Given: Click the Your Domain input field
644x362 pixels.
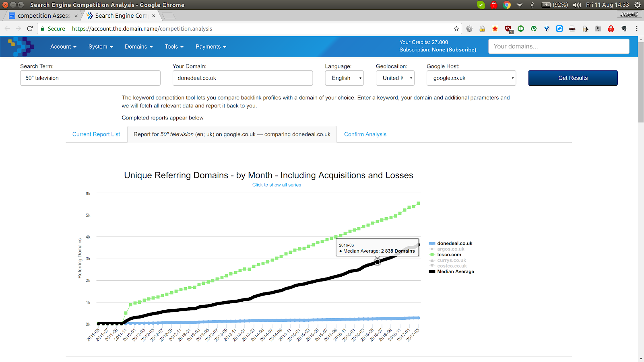Looking at the screenshot, I should (243, 78).
